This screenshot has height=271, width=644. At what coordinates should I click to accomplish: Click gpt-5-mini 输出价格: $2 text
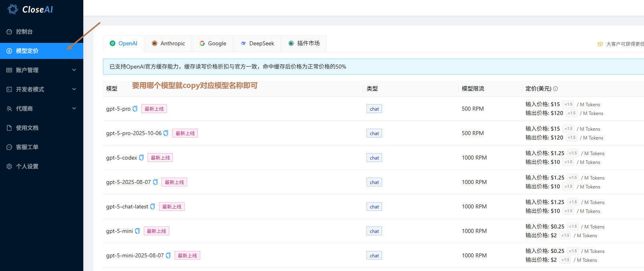pyautogui.click(x=541, y=235)
